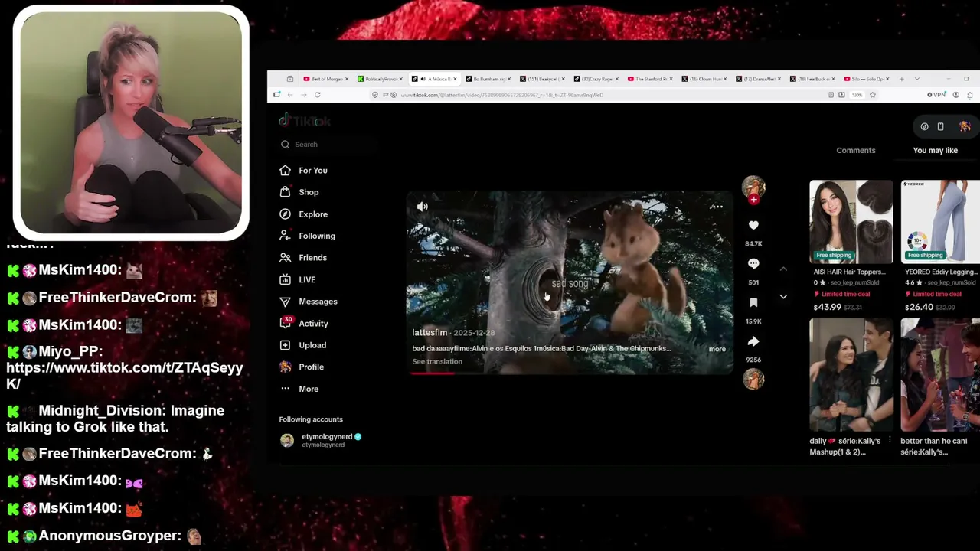
Task: Switch to the Clown Hunt browser tab
Action: click(x=704, y=79)
